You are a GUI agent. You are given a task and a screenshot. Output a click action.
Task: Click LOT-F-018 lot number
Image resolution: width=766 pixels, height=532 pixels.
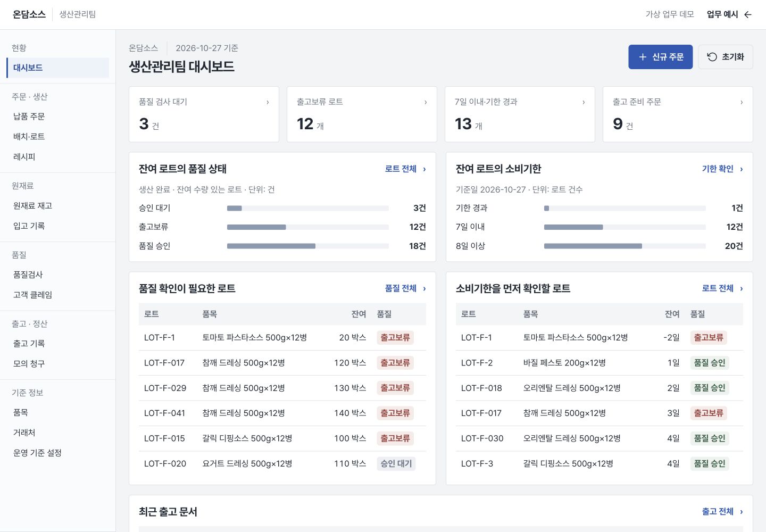[481, 388]
